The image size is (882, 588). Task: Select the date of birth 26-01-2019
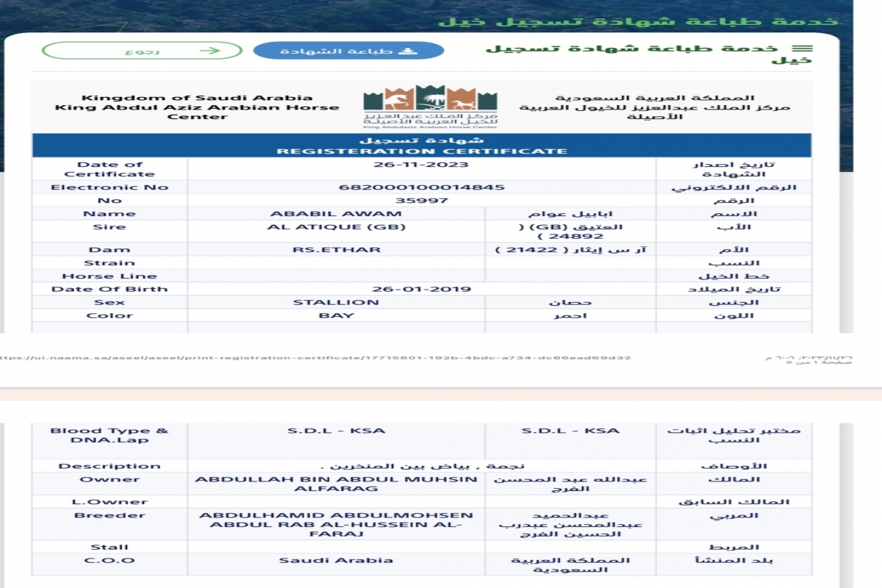421,290
